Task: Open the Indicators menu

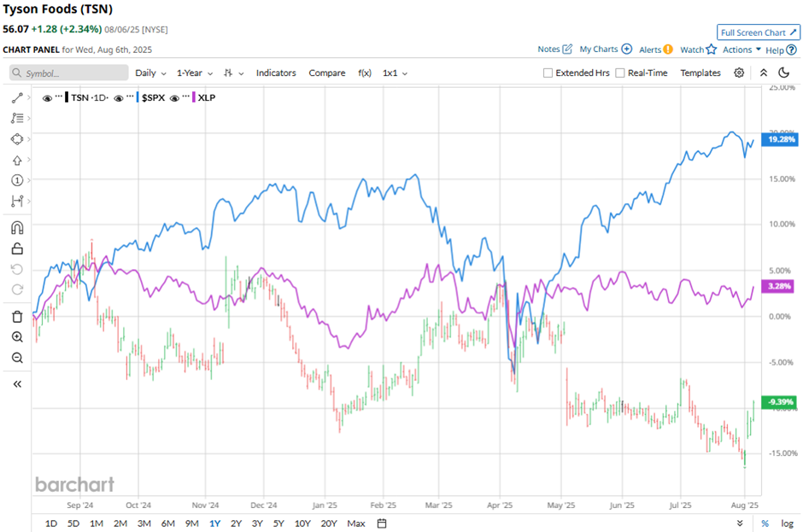Action: pos(276,73)
